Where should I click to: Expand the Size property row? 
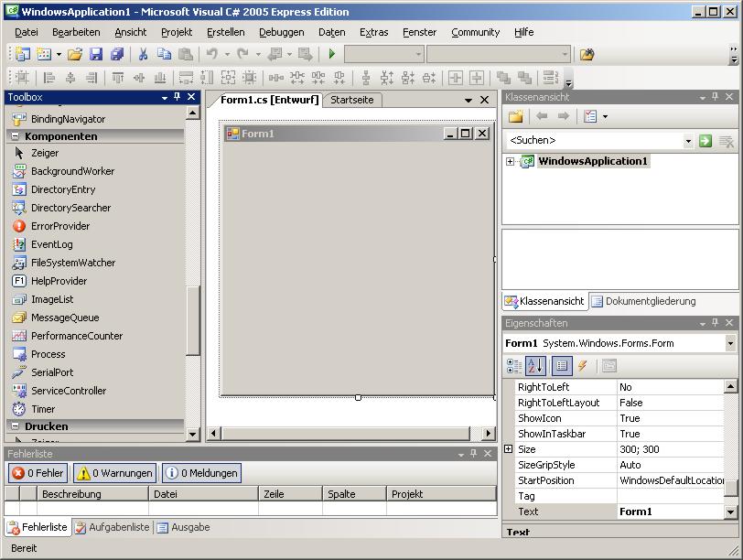pos(509,448)
